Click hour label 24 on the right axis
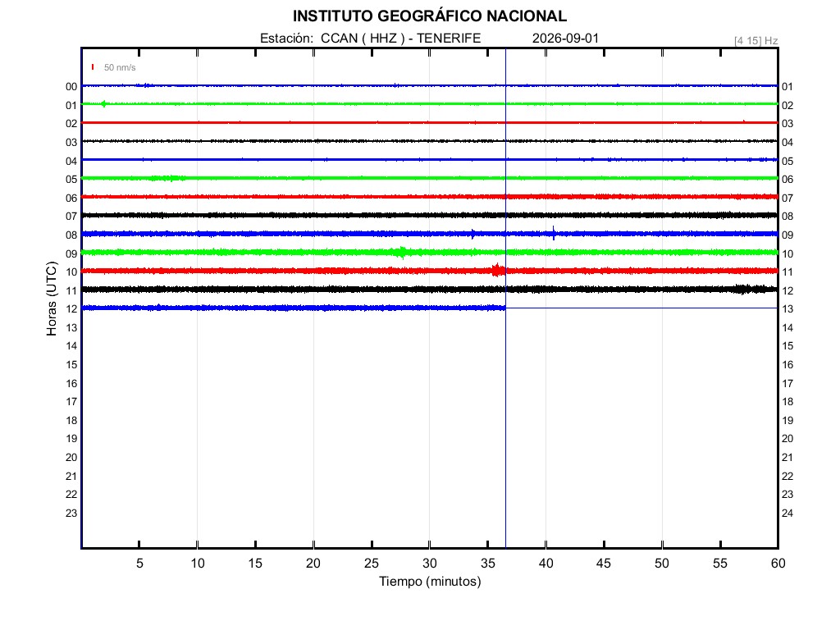Viewport: 840px width, 630px height. 787,514
